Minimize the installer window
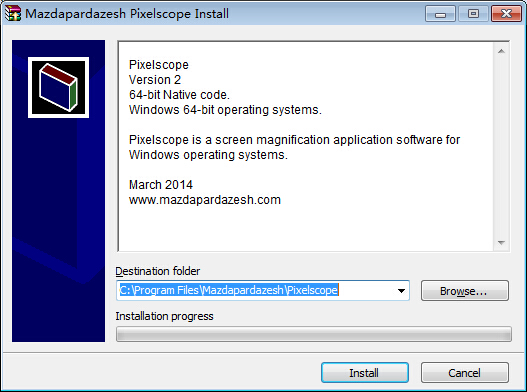 (440, 14)
